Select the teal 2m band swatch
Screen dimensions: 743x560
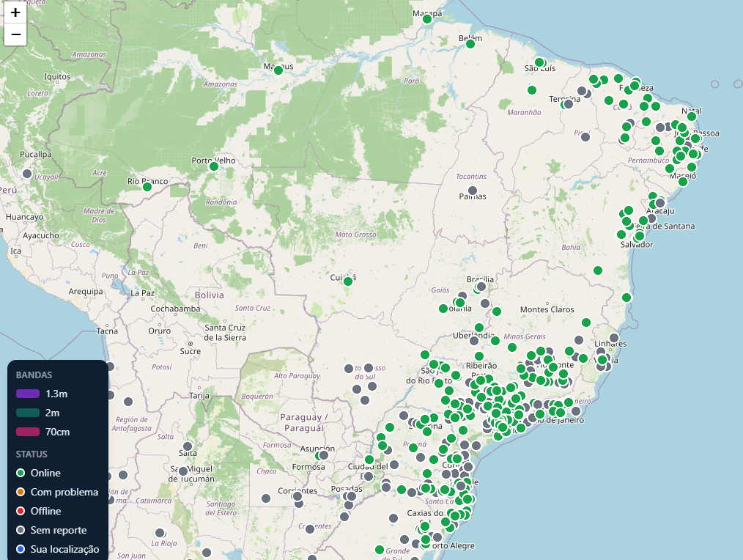pyautogui.click(x=28, y=413)
